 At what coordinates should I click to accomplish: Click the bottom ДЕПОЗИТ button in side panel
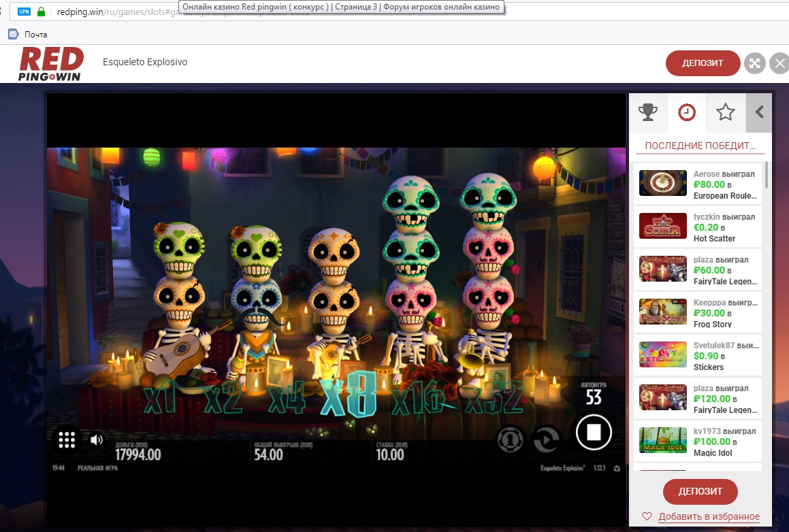tap(700, 492)
